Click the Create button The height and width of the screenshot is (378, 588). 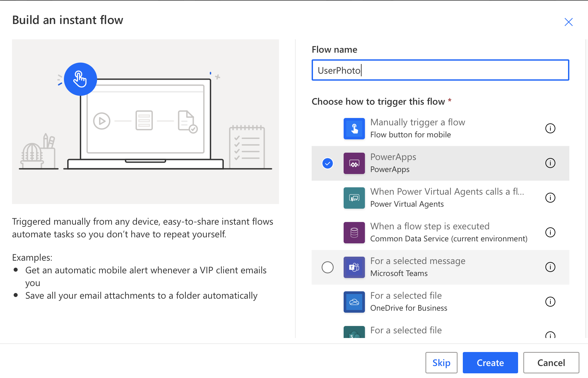point(490,363)
